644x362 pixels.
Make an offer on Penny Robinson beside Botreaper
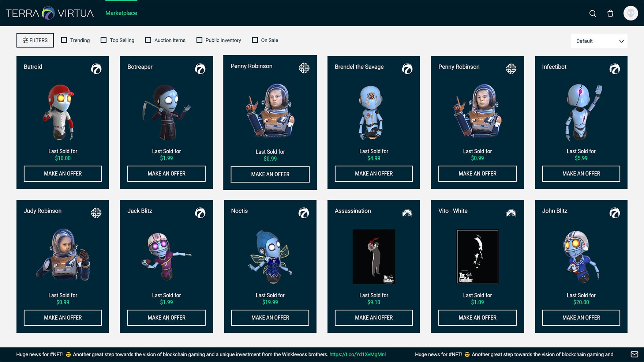[270, 174]
